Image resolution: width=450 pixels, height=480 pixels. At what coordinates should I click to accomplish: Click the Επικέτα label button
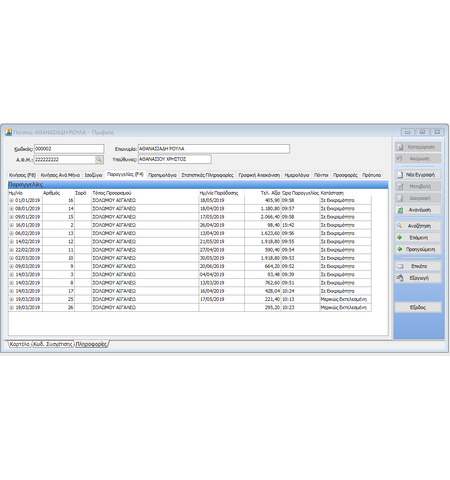click(418, 266)
